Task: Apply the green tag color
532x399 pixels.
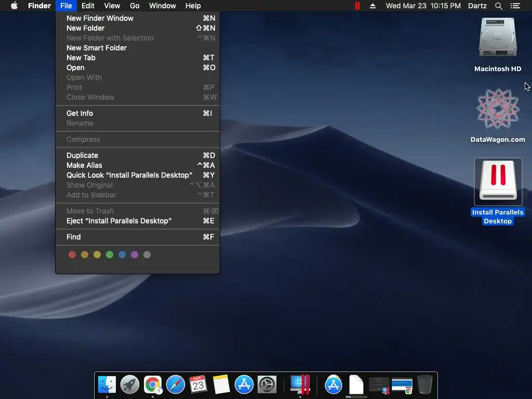Action: click(x=110, y=255)
